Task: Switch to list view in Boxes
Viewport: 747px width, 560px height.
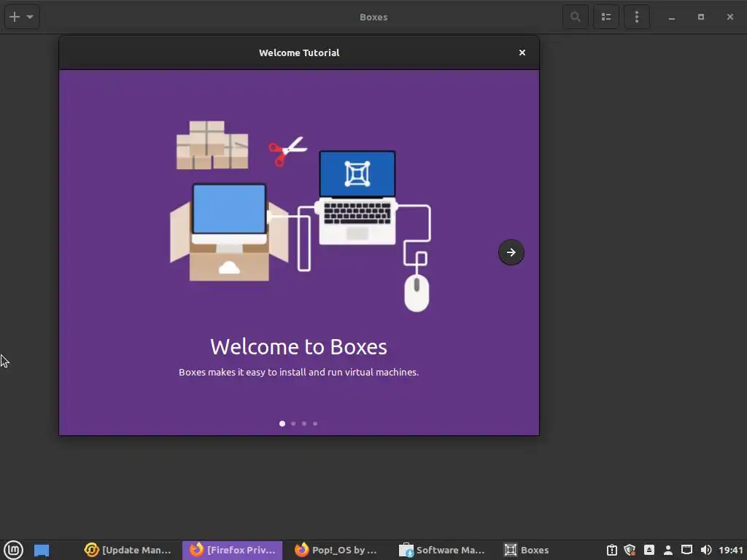Action: (606, 17)
